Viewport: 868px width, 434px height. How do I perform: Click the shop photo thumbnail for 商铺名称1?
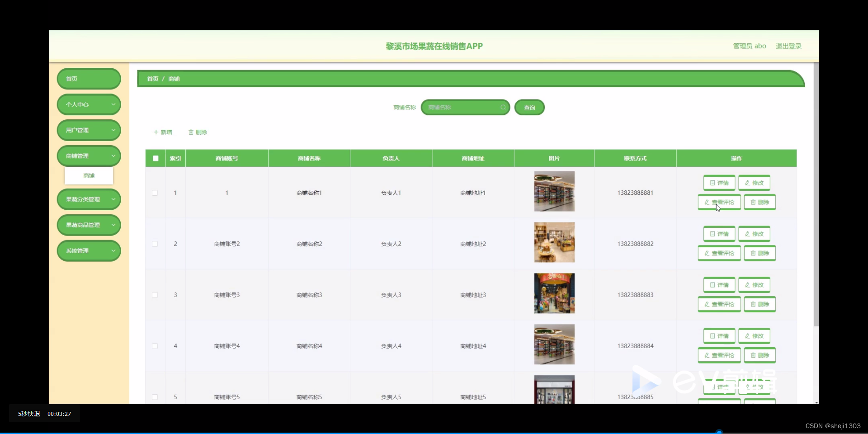[554, 191]
